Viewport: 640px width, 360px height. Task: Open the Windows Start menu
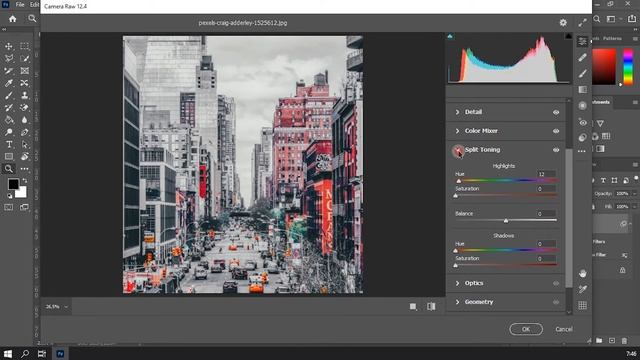(x=7, y=353)
